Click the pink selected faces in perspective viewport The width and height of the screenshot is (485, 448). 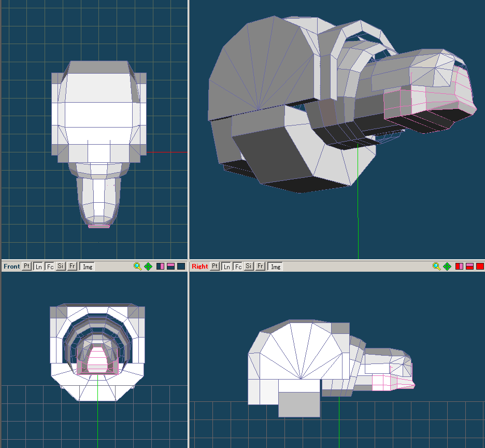[x=430, y=100]
